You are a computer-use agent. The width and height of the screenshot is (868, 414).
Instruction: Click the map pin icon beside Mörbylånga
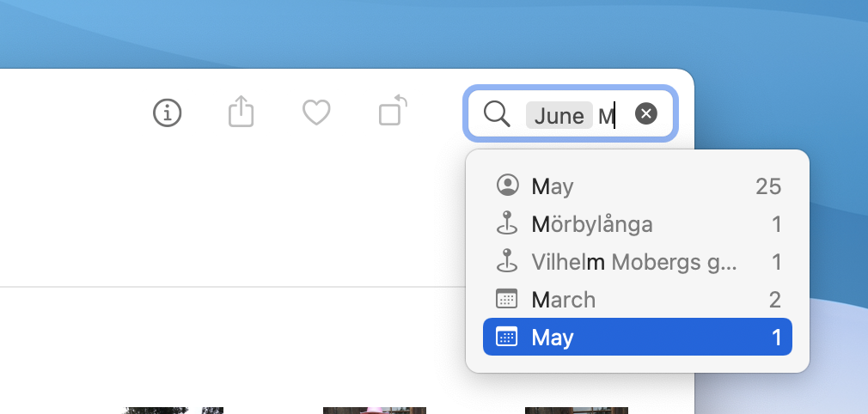506,223
